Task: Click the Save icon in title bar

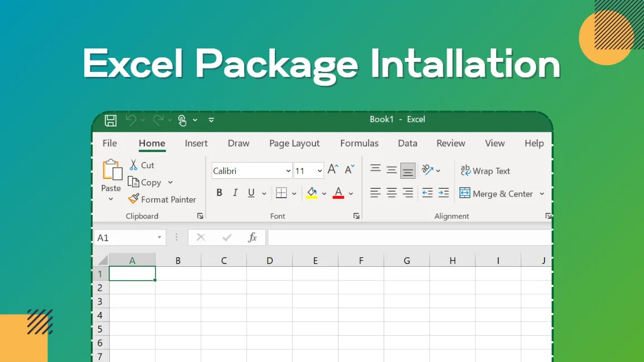Action: pos(110,120)
